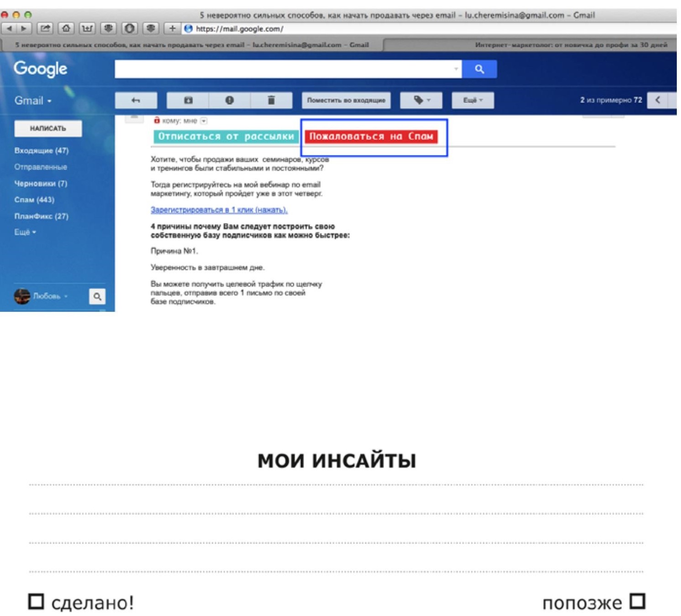Click the "НАПИСАТЬ" compose button

pos(48,129)
